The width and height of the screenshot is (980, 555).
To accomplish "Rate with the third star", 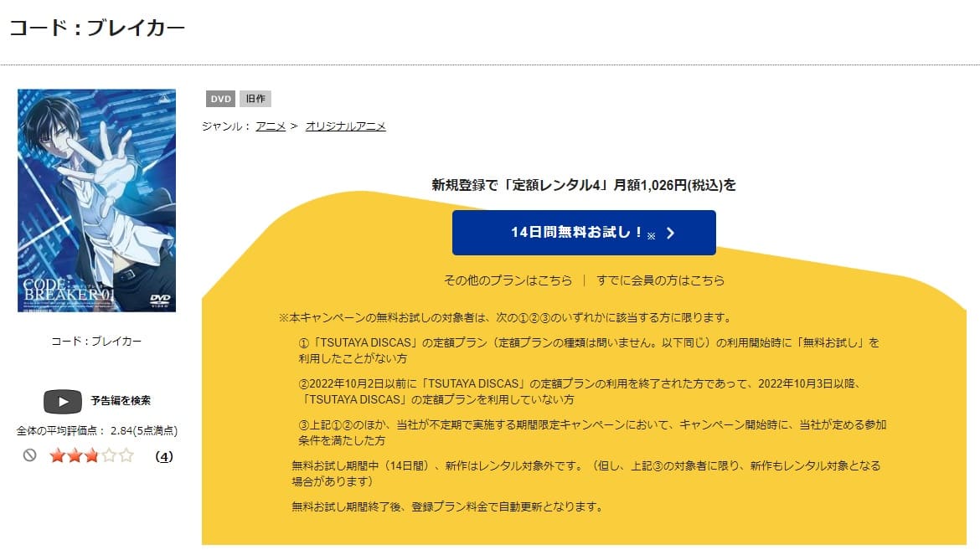I will coord(91,455).
